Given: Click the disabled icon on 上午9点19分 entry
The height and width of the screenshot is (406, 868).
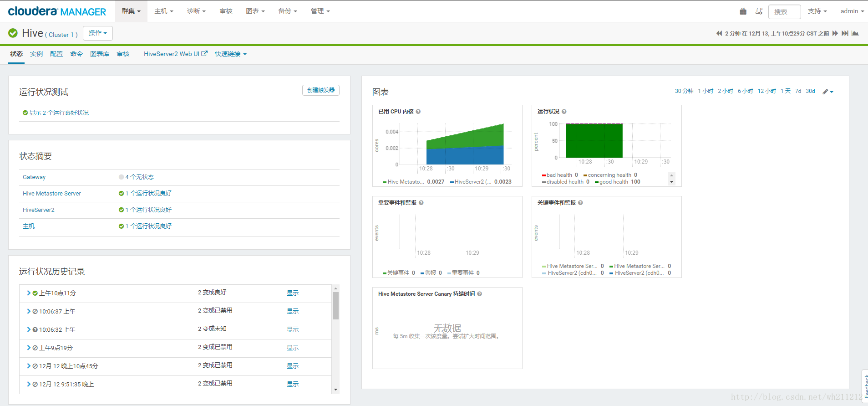Looking at the screenshot, I should 35,348.
